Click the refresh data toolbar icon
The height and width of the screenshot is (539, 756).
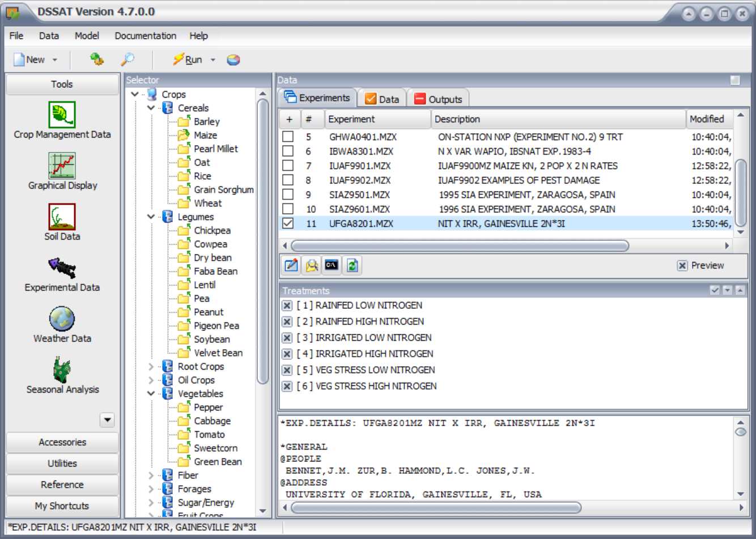pyautogui.click(x=97, y=59)
